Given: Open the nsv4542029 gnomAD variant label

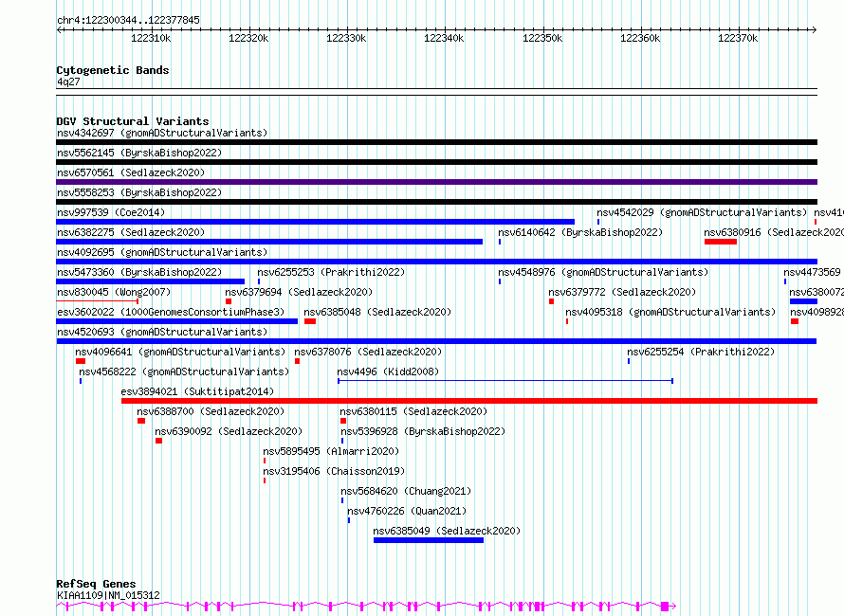Looking at the screenshot, I should click(x=702, y=212).
